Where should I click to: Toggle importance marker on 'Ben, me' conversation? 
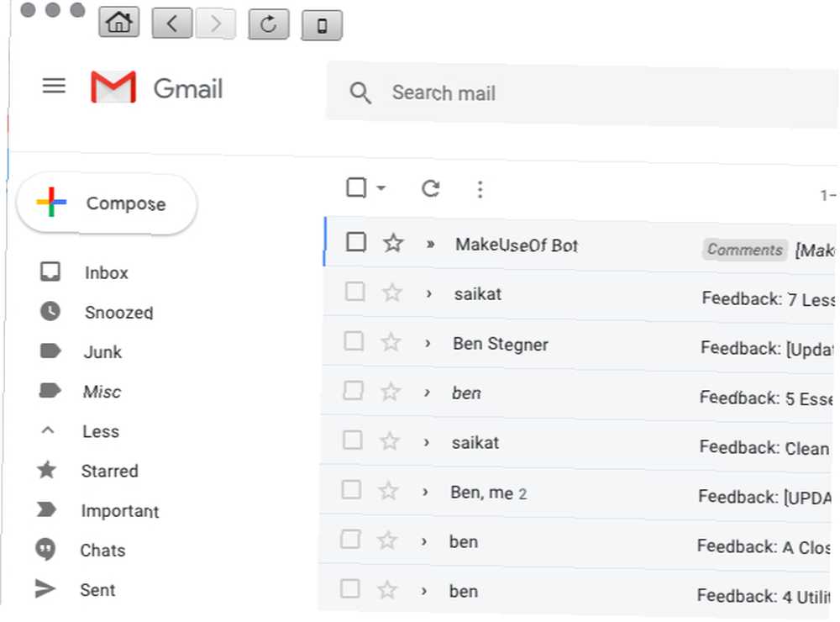pyautogui.click(x=425, y=492)
